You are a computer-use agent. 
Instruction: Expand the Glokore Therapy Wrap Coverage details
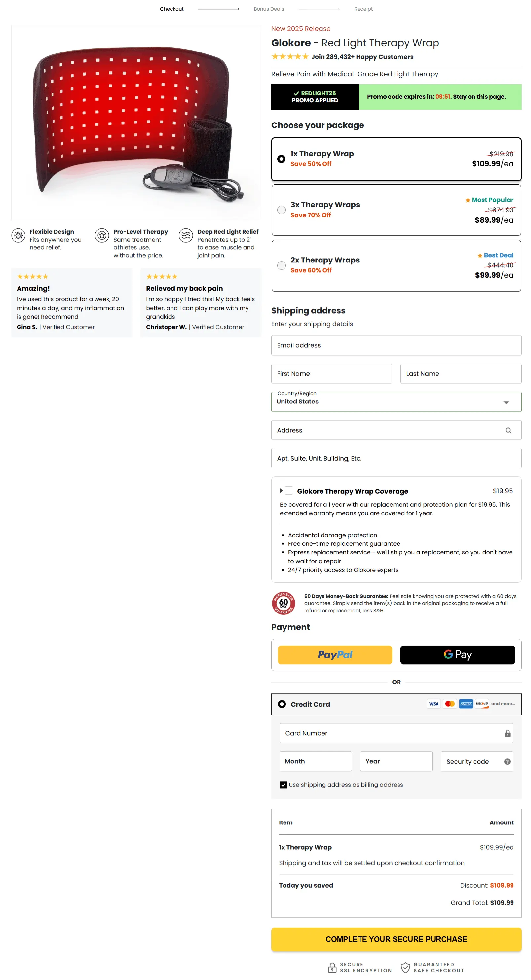(281, 491)
